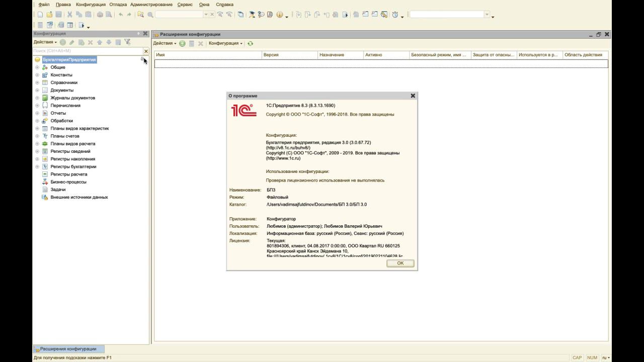Select the Перечисления tree item
Image resolution: width=644 pixels, height=362 pixels.
[x=65, y=106]
